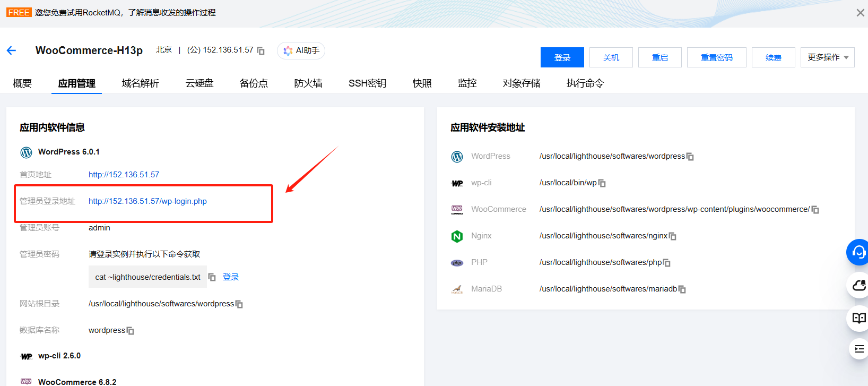
Task: Select the 应用管理 tab
Action: pyautogui.click(x=77, y=83)
